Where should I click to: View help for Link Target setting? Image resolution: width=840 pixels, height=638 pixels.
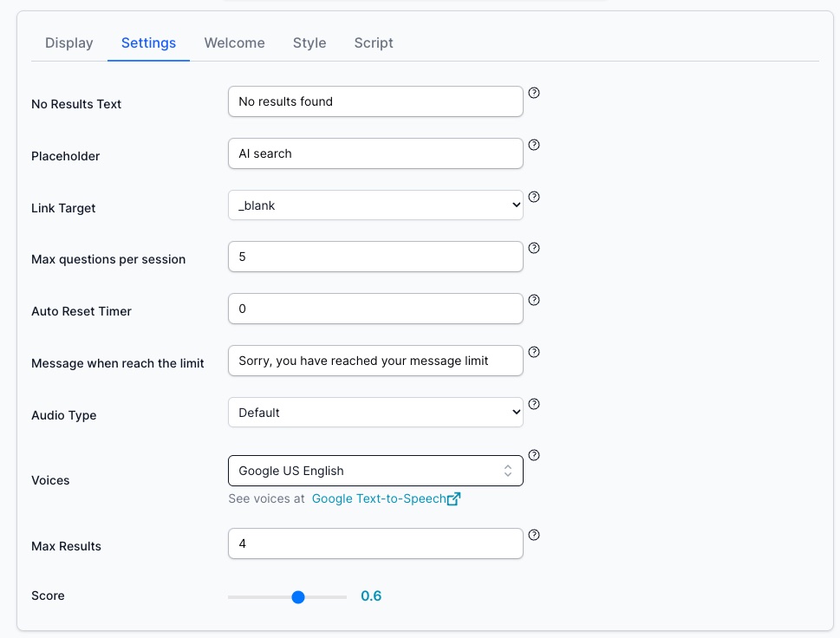[534, 197]
